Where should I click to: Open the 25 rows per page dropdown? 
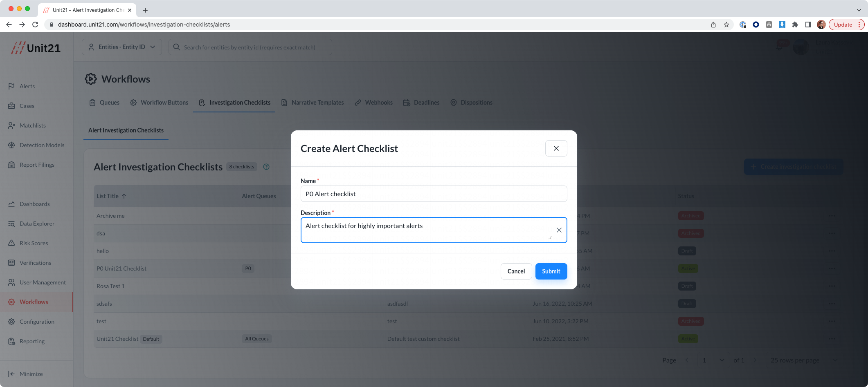pyautogui.click(x=803, y=360)
